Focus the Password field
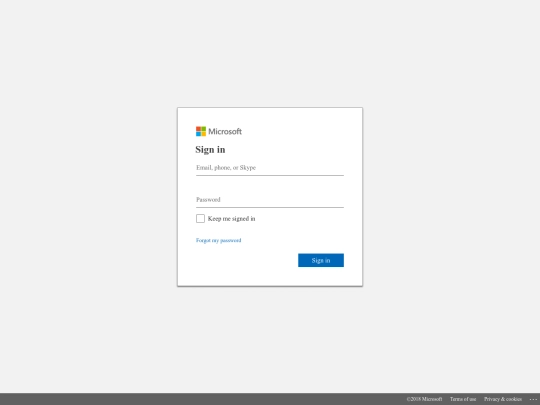 tap(270, 200)
